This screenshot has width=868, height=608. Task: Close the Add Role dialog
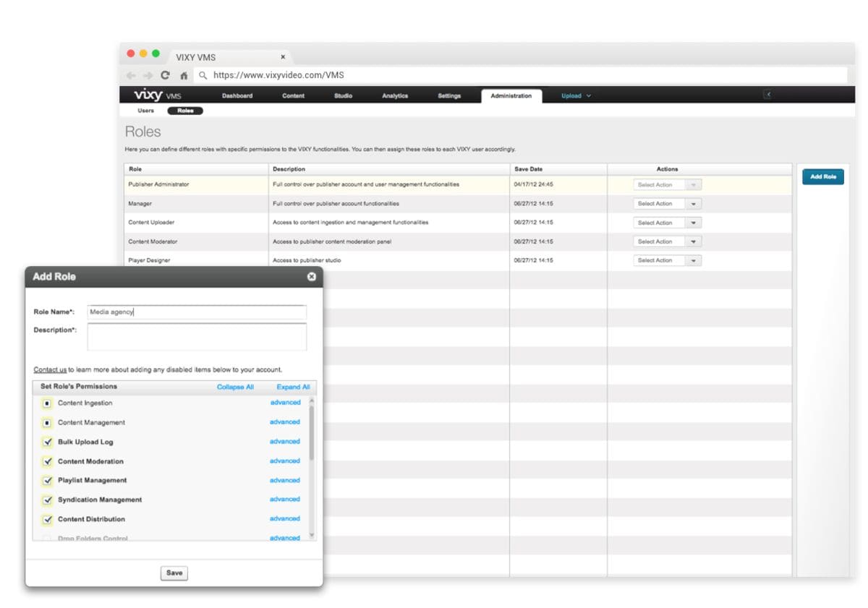(312, 277)
